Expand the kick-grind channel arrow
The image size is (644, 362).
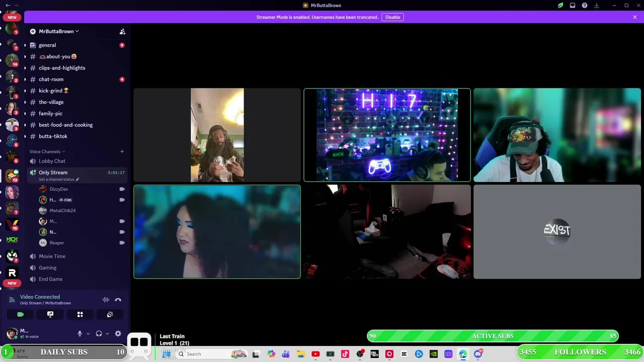click(25, 90)
